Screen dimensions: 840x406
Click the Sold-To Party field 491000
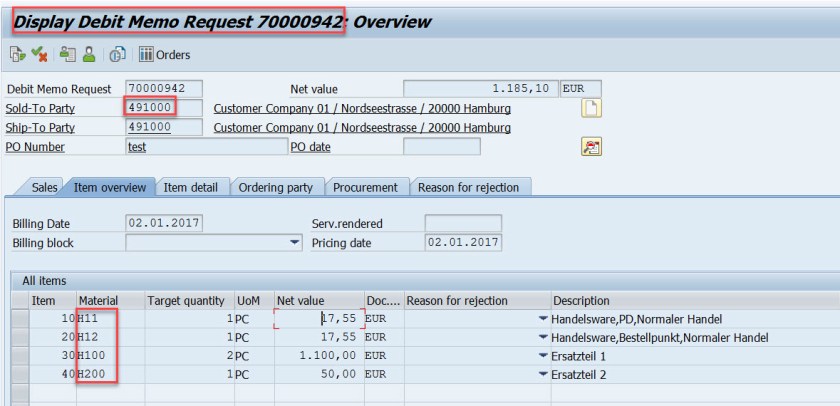(x=164, y=108)
